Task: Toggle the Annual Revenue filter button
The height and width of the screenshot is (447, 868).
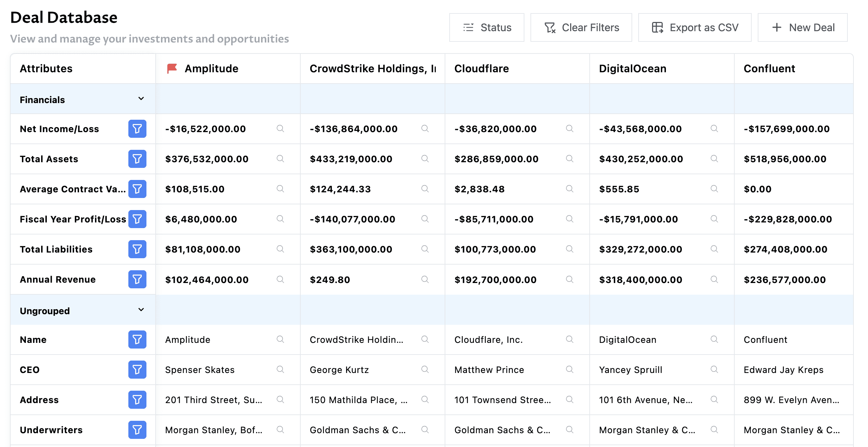Action: pyautogui.click(x=137, y=279)
